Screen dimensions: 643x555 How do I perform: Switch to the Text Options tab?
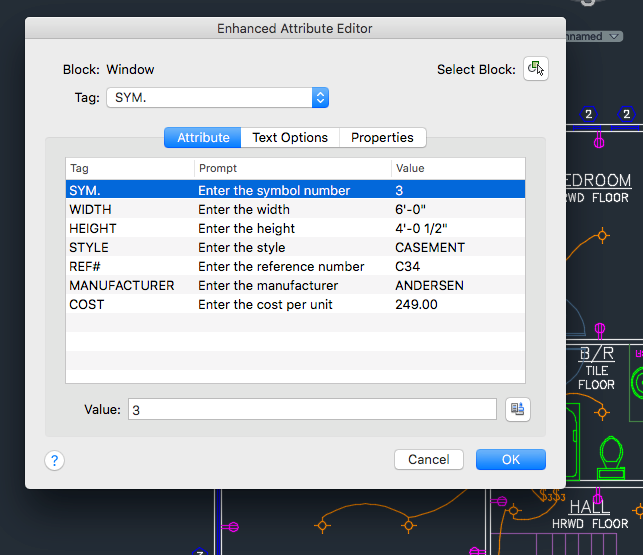coord(290,137)
